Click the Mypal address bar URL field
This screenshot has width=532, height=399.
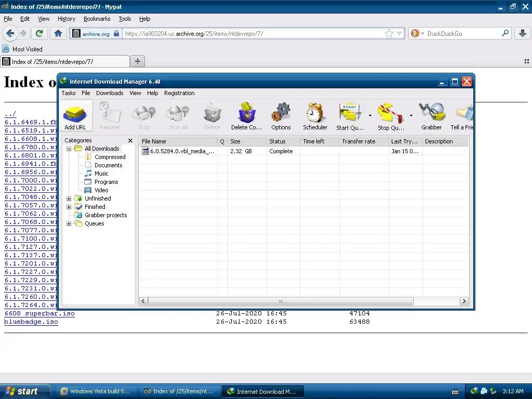[x=253, y=33]
